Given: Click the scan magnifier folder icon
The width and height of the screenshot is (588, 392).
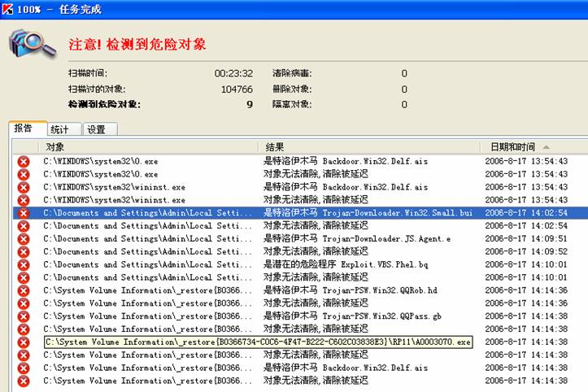Looking at the screenshot, I should coord(33,44).
